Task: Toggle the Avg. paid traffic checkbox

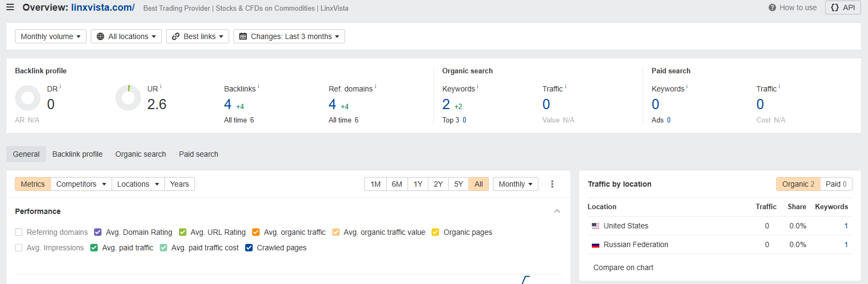Action: coord(94,248)
